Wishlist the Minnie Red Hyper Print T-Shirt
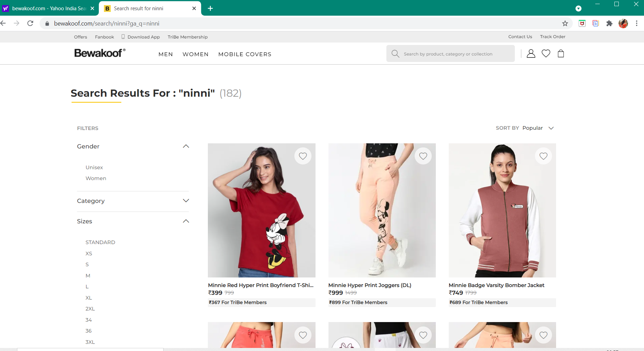Viewport: 644px width, 351px height. (303, 156)
